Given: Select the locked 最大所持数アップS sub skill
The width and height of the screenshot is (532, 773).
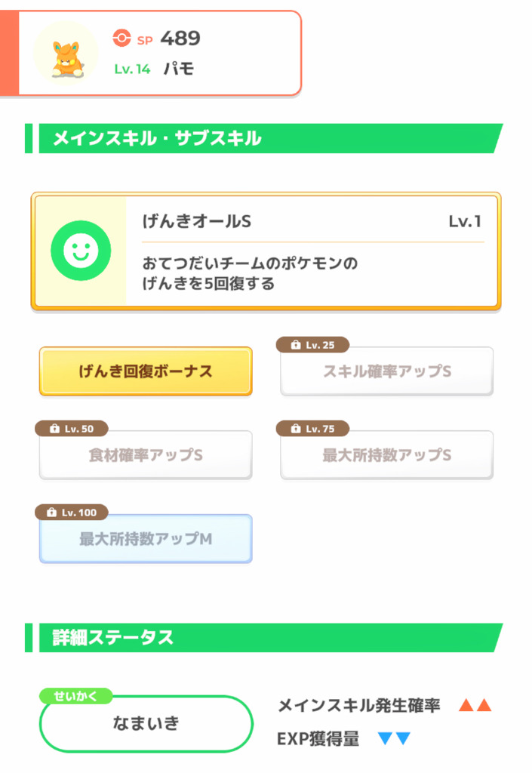Looking at the screenshot, I should point(386,455).
